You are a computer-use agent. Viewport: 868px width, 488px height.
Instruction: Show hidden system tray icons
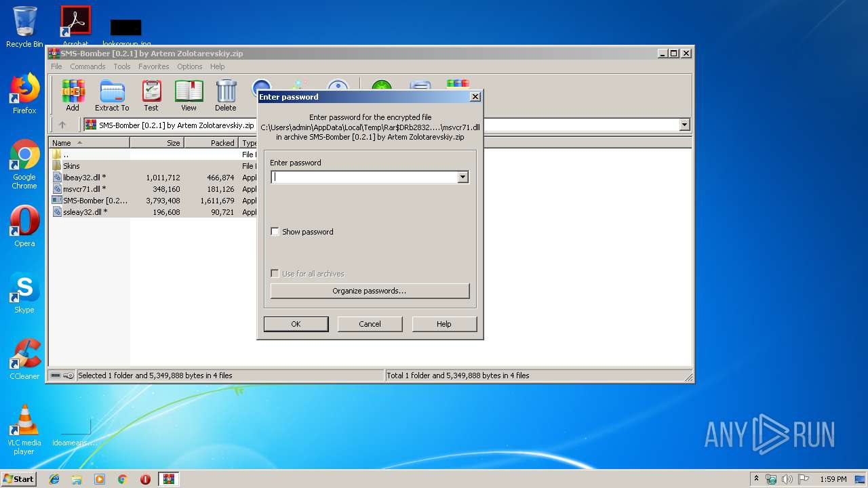tap(756, 479)
